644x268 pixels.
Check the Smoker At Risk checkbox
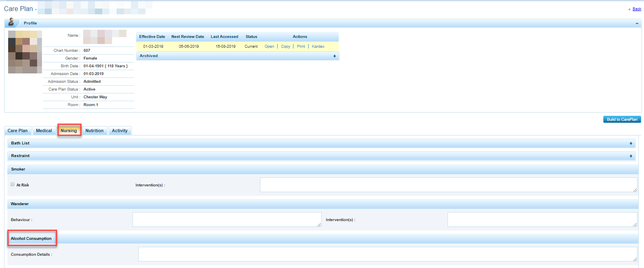tap(13, 184)
